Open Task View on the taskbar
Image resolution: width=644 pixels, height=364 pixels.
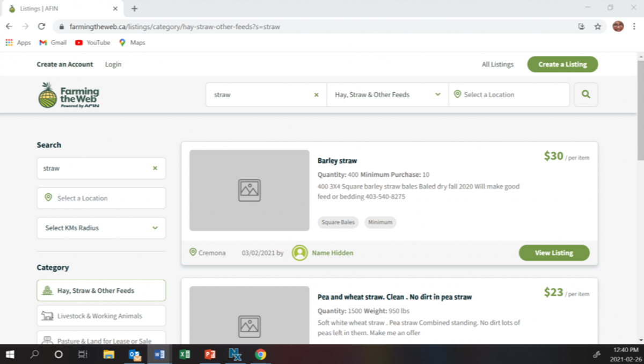[x=83, y=354]
